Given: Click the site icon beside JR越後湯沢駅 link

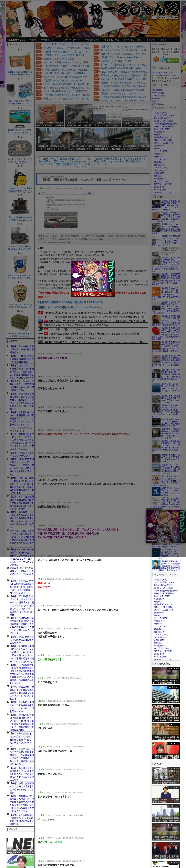Looking at the screenshot, I should 40,317.
